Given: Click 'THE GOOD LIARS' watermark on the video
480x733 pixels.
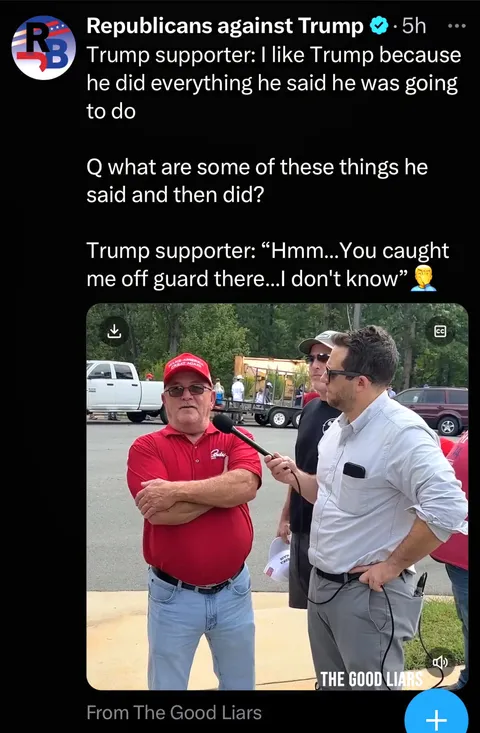Looking at the screenshot, I should [372, 679].
